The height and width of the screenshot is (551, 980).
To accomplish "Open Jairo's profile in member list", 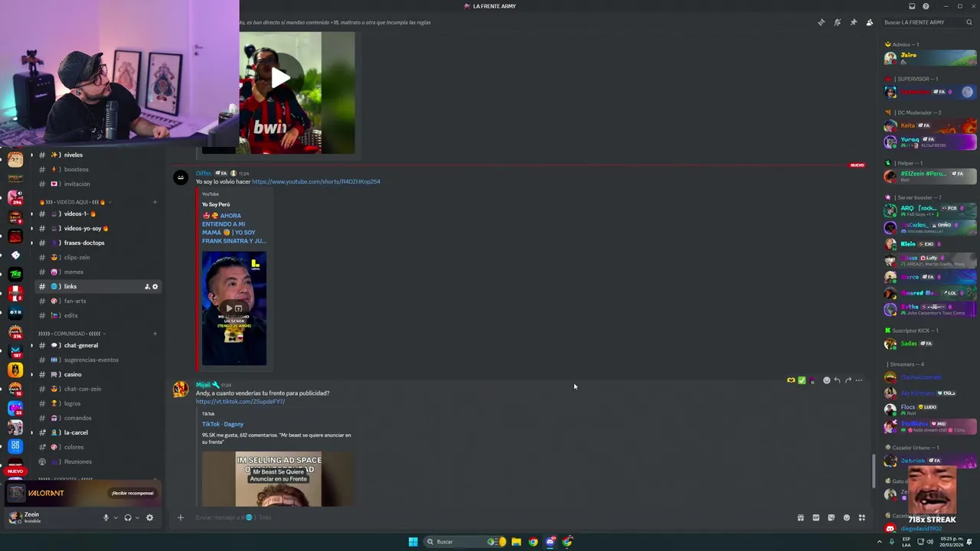I will (x=931, y=57).
